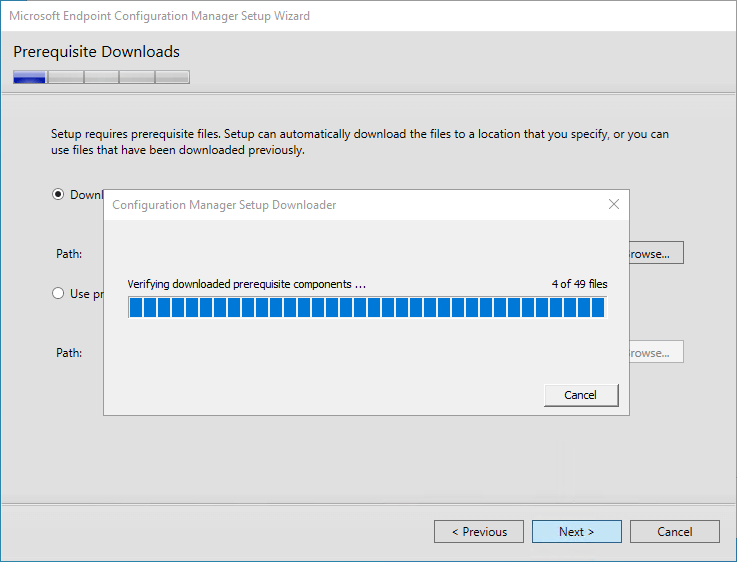Screen dimensions: 737x562
Task: Click the first Path label
Action: pos(69,254)
